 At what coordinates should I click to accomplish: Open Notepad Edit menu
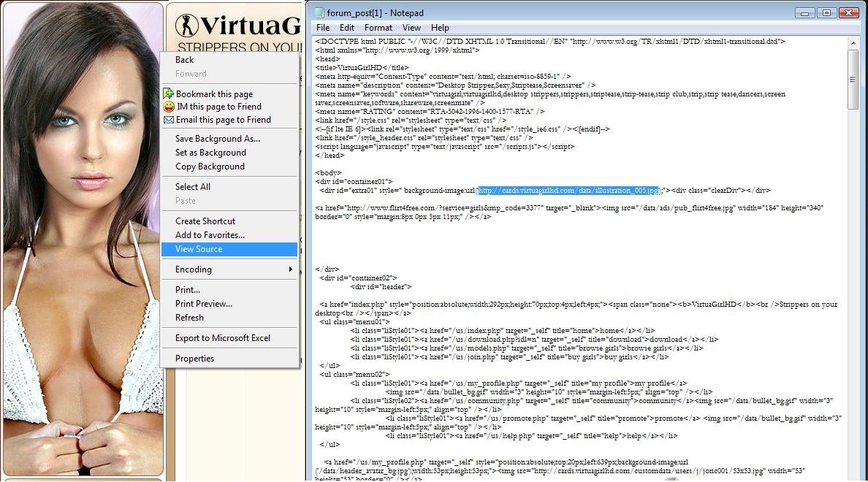347,28
